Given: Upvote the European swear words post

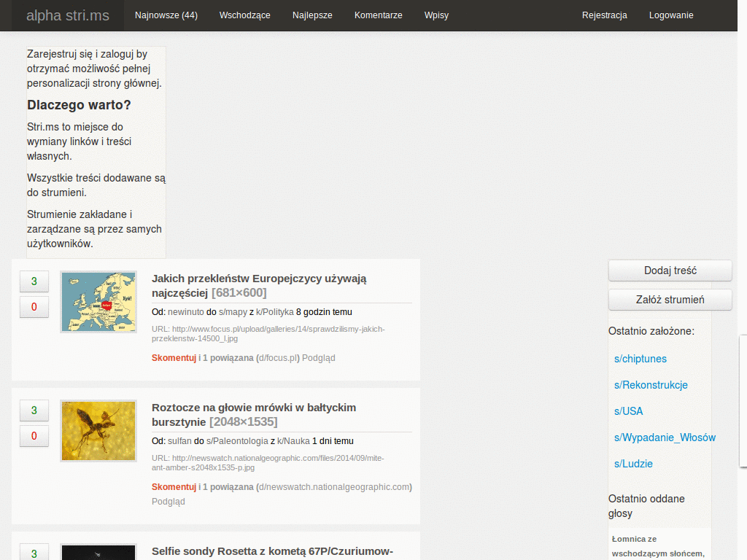Looking at the screenshot, I should (x=34, y=281).
